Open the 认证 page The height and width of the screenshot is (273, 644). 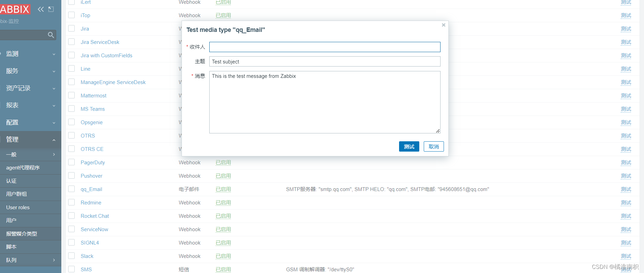coord(30,181)
